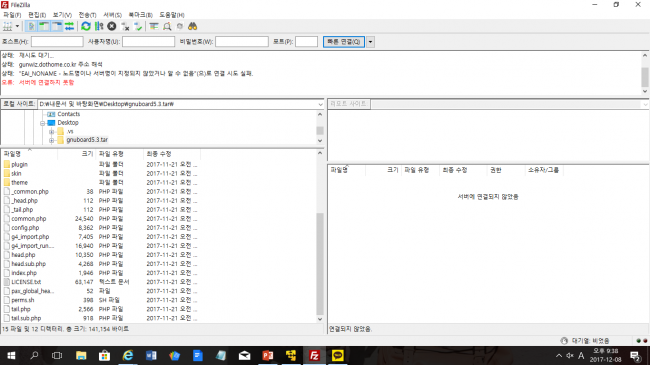Screen dimensions: 650x365
Task: Open the 서버(S) menu
Action: point(112,15)
